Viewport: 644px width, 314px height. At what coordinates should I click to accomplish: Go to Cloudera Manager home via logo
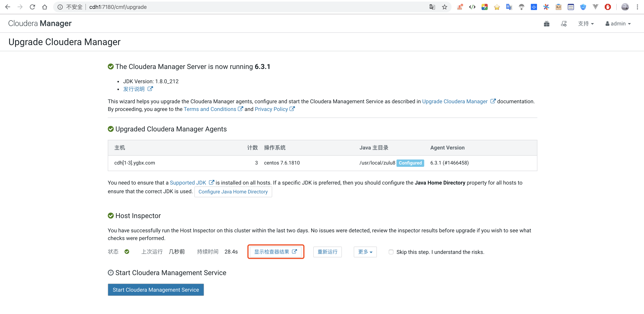coord(40,23)
